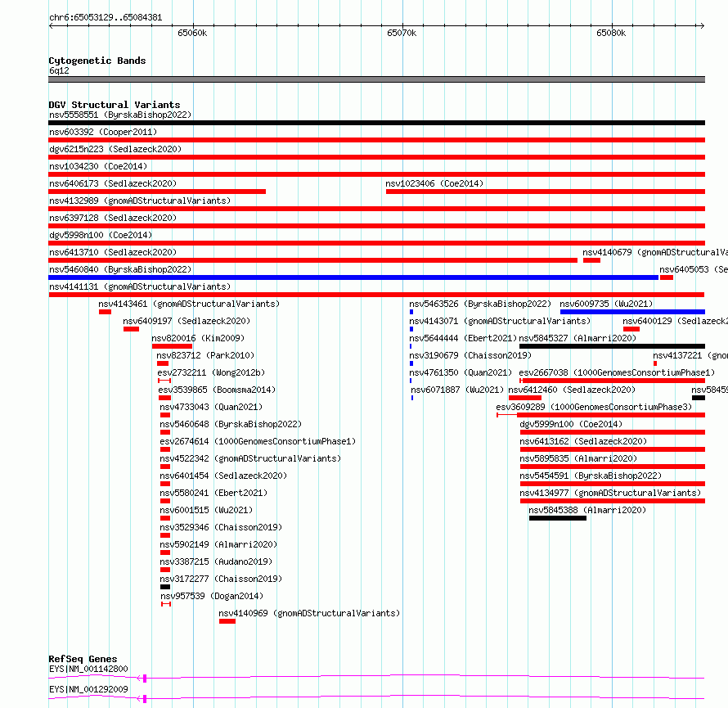Click red bar under nsv4140969
The image size is (728, 708).
pyautogui.click(x=227, y=621)
